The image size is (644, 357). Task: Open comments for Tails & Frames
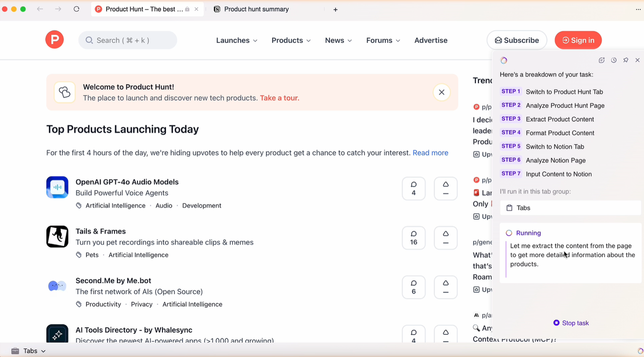click(x=414, y=238)
